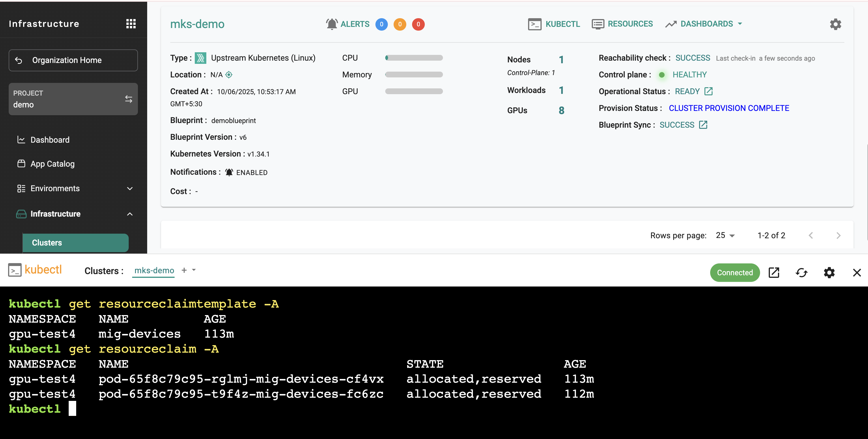Open the RESOURCES panel icon
Screen dimensions: 868x439
pyautogui.click(x=598, y=24)
